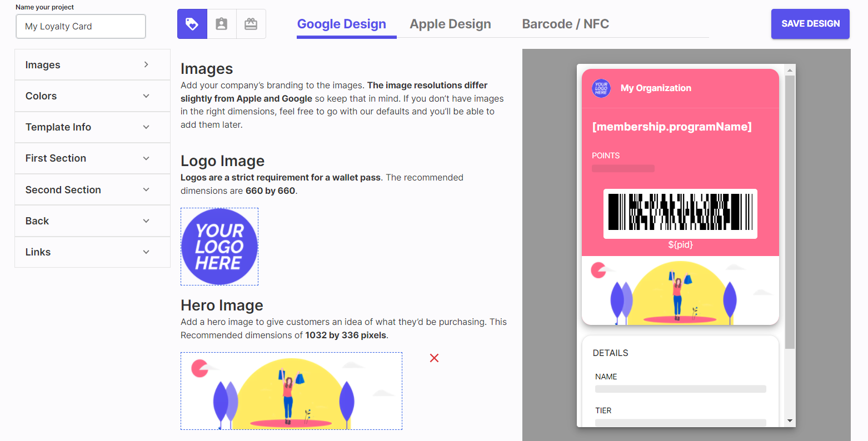Expand the Back section
The image size is (868, 441).
92,221
